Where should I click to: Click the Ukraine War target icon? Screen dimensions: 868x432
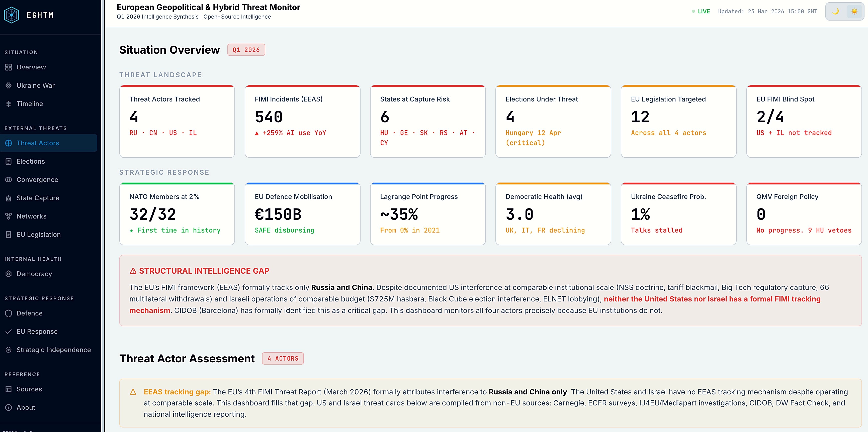coord(9,85)
